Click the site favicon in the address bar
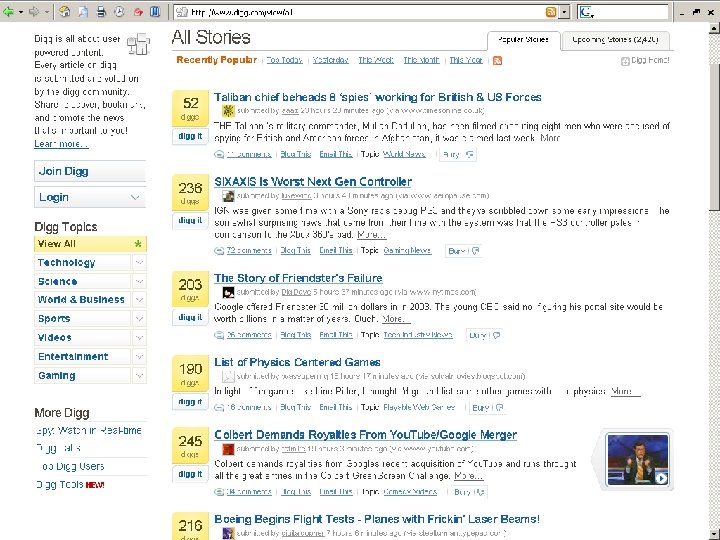This screenshot has width=720, height=540. pos(182,12)
